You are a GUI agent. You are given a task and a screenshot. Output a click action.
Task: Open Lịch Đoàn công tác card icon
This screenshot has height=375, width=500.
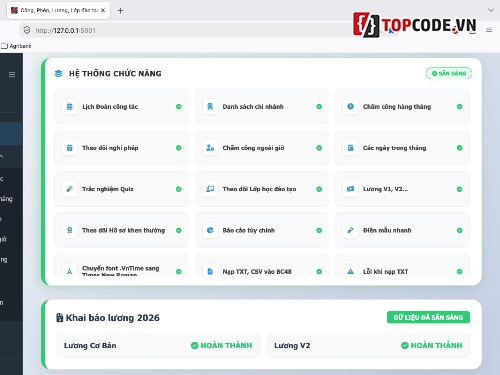(x=70, y=107)
